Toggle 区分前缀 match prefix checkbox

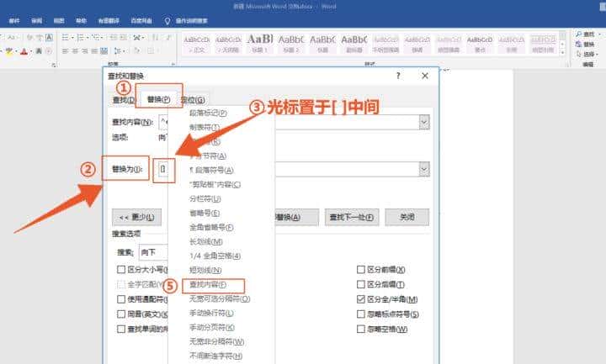[360, 270]
